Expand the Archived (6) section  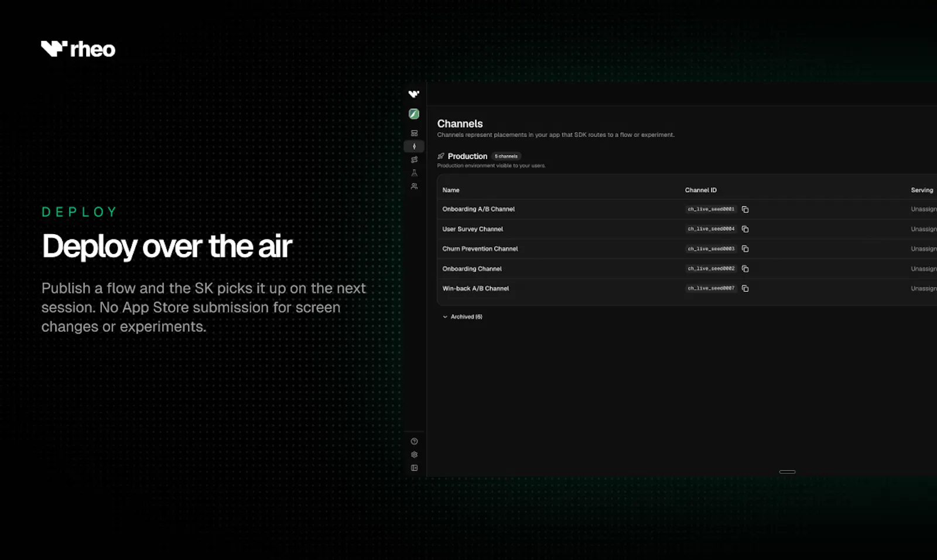point(463,317)
